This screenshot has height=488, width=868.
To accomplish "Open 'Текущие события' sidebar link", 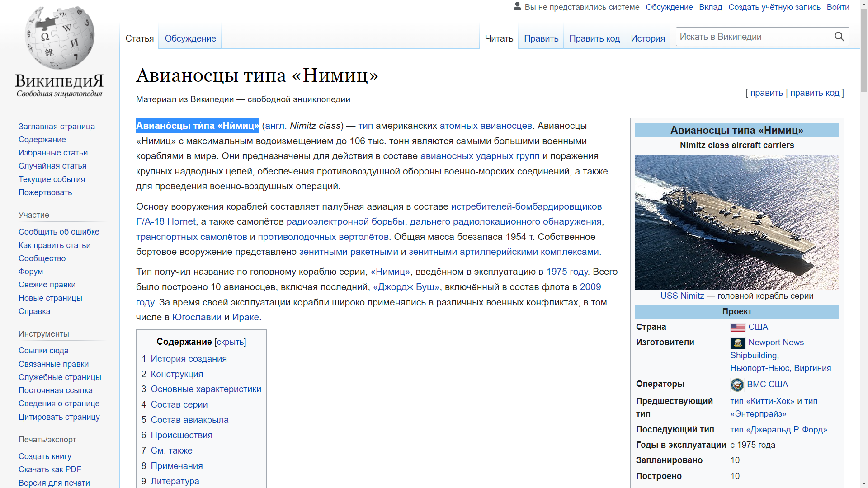I will click(x=52, y=179).
